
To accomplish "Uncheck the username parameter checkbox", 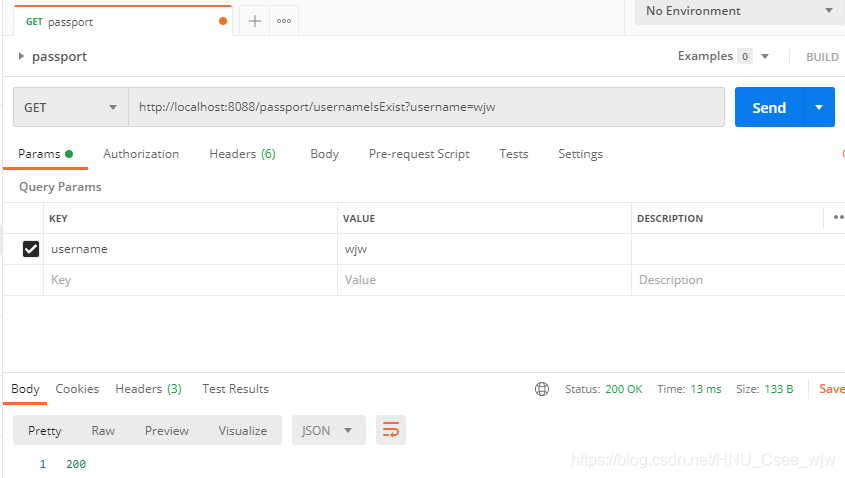I will tap(31, 249).
